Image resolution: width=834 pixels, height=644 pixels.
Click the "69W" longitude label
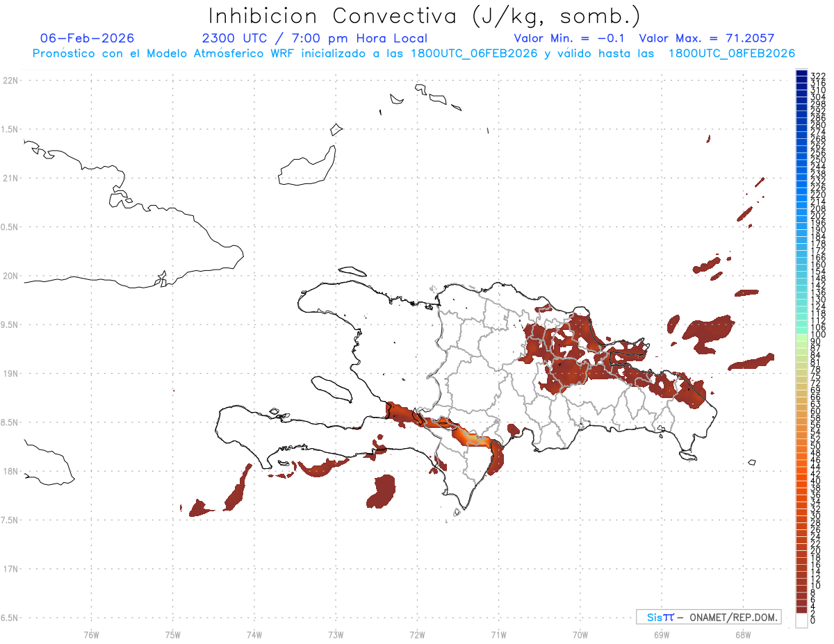coord(662,634)
